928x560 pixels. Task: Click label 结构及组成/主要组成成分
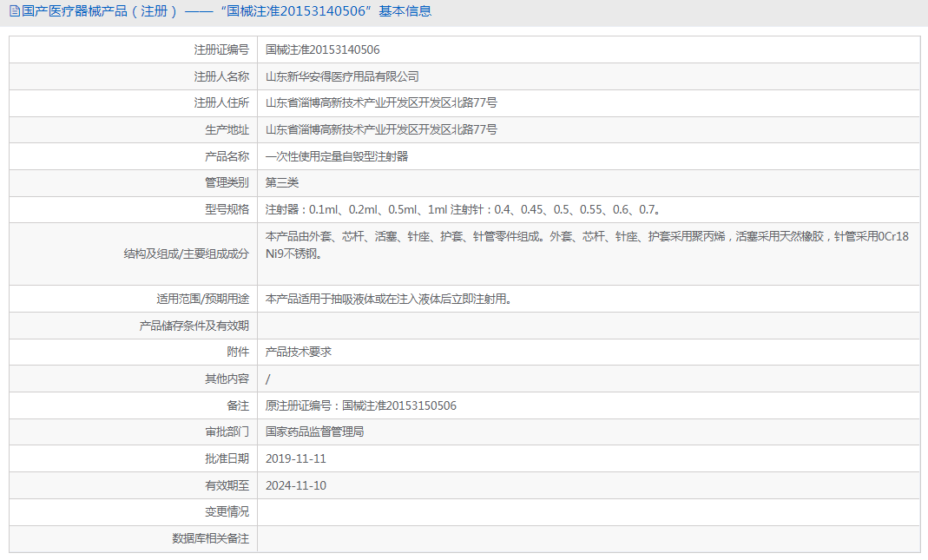click(187, 254)
